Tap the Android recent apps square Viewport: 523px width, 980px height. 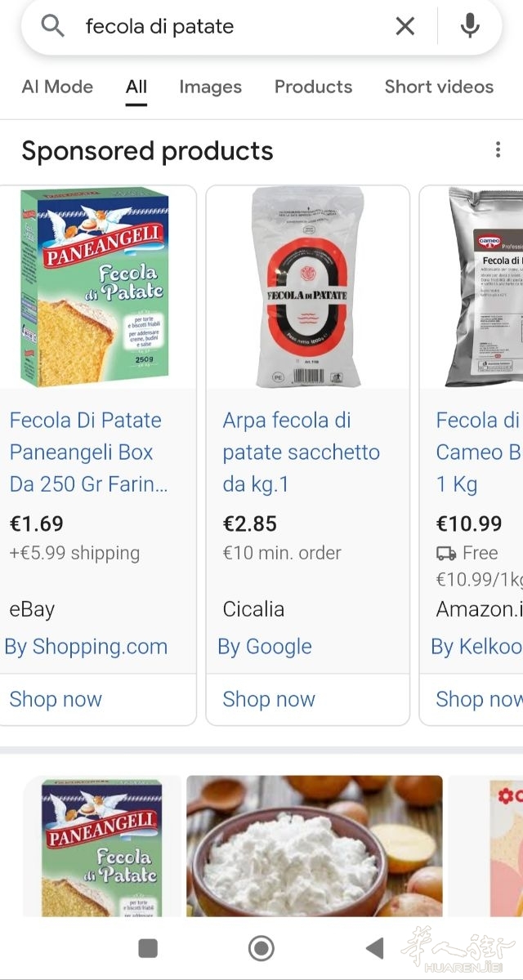click(x=148, y=947)
